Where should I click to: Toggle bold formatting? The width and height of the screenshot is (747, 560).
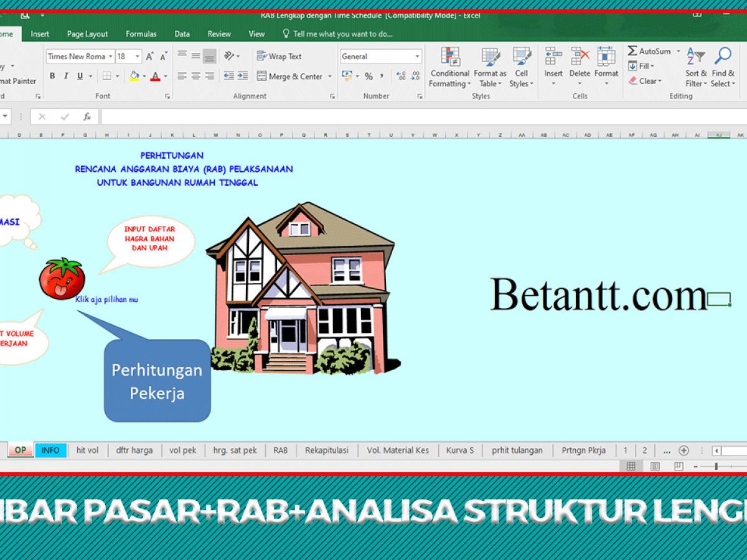(x=52, y=77)
